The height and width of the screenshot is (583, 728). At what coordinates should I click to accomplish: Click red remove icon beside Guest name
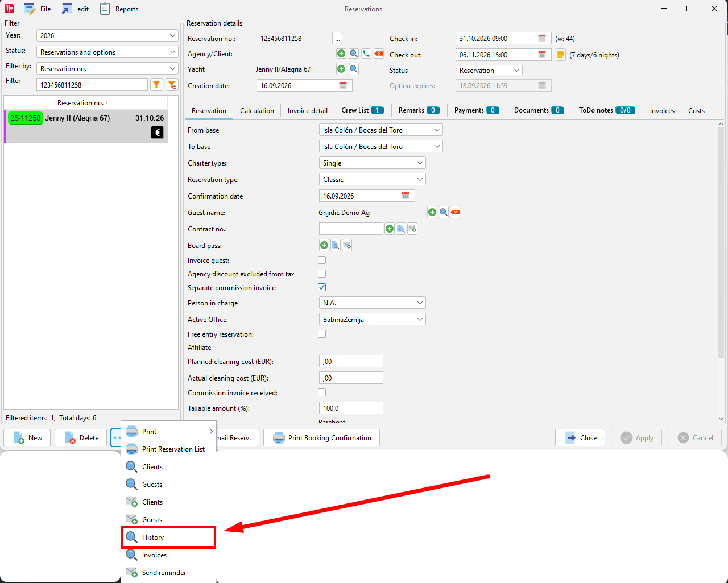click(455, 212)
